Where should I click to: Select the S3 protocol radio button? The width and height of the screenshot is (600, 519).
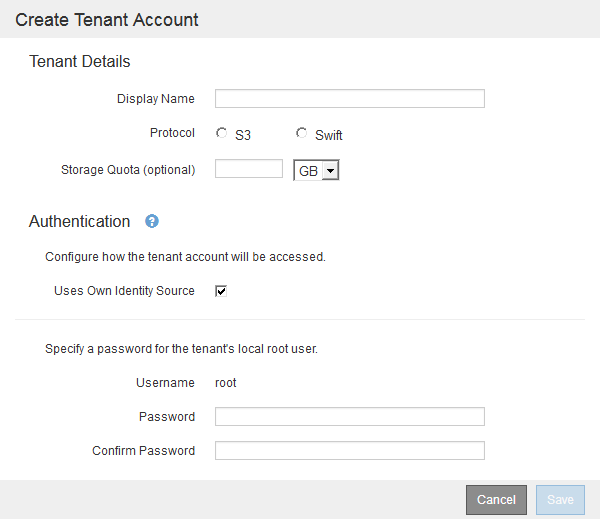[221, 134]
